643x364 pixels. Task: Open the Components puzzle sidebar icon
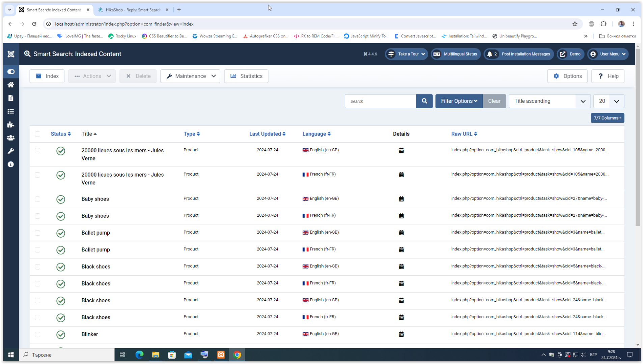pyautogui.click(x=11, y=125)
